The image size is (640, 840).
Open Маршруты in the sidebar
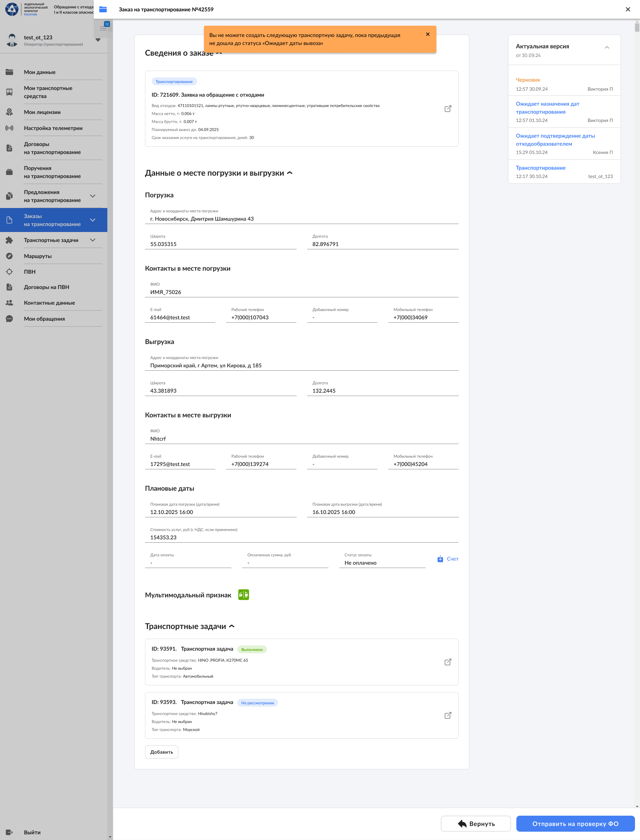click(x=38, y=256)
